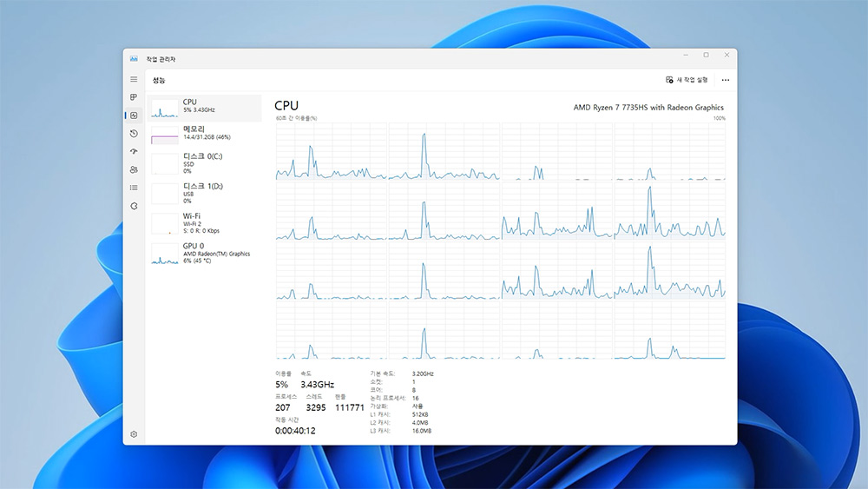This screenshot has width=868, height=489.
Task: Click the 512KB L1 cache value
Action: pos(420,414)
